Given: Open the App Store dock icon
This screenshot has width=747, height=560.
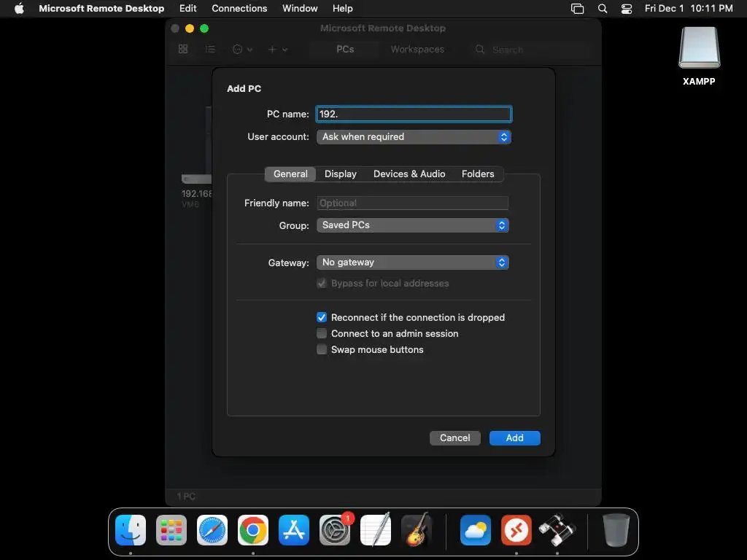Looking at the screenshot, I should (294, 530).
